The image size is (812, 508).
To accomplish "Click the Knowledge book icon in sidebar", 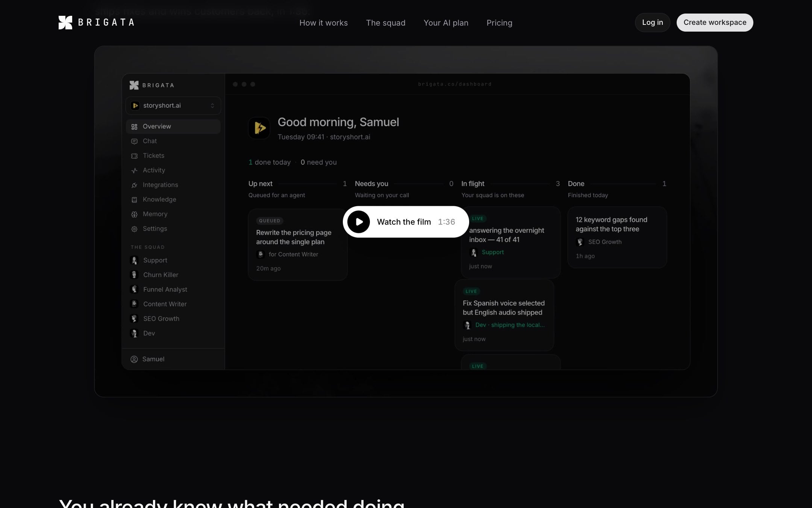I will tap(134, 200).
